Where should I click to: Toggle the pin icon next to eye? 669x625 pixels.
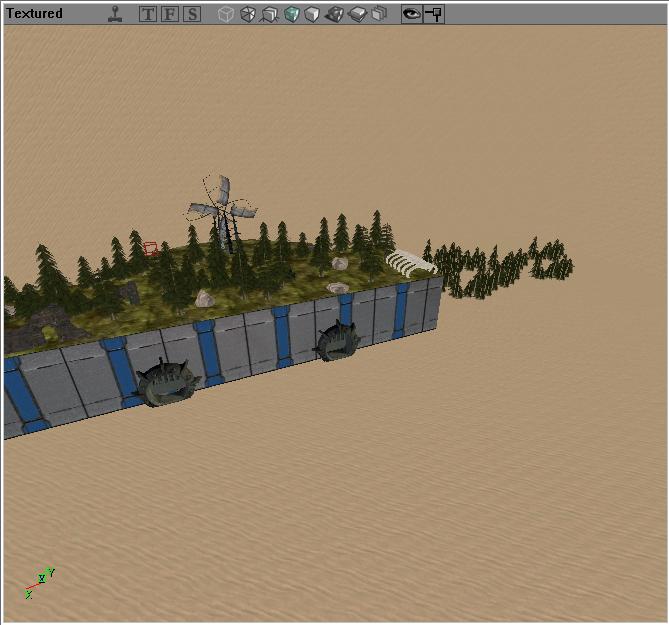click(434, 14)
